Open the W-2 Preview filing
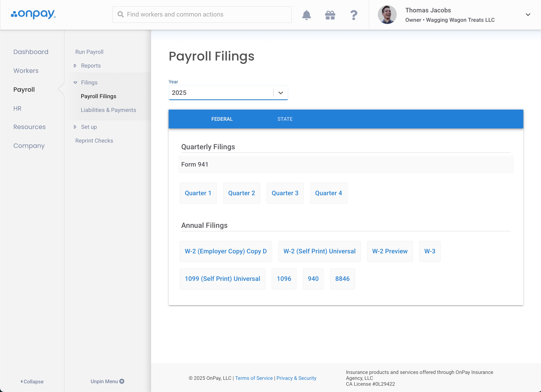This screenshot has height=392, width=541. [390, 251]
